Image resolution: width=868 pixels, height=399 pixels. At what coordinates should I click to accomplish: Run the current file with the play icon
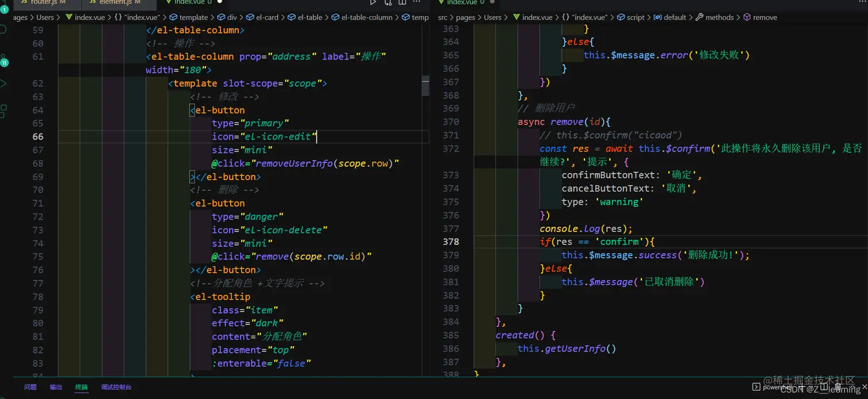(x=373, y=2)
